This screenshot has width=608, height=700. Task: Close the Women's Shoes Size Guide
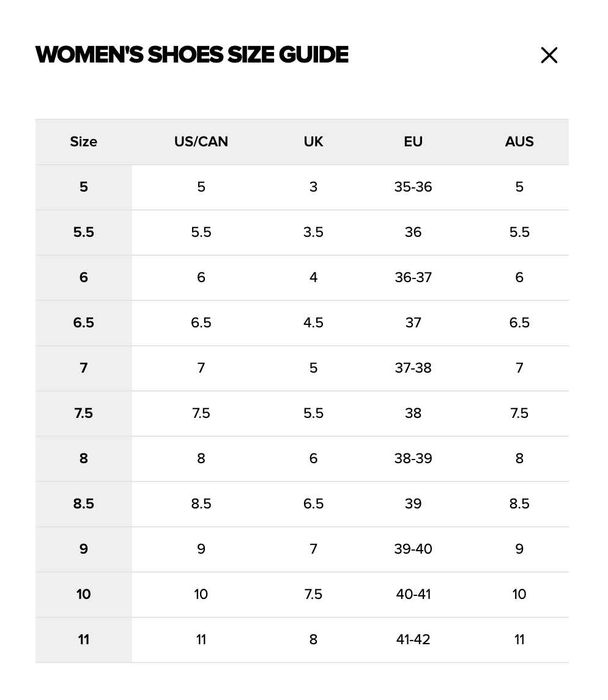click(x=549, y=55)
